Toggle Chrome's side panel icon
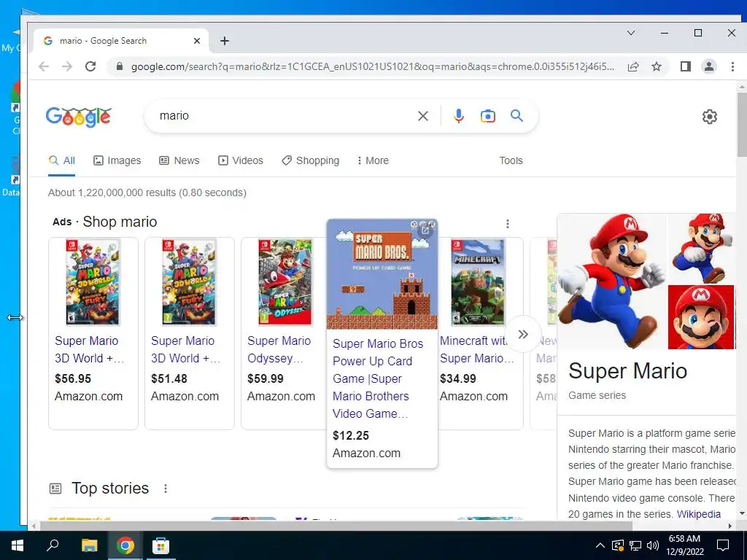This screenshot has height=560, width=747. tap(686, 66)
